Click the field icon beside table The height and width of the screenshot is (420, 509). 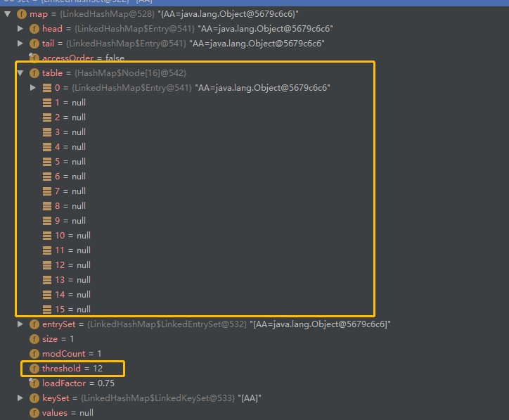tap(34, 73)
